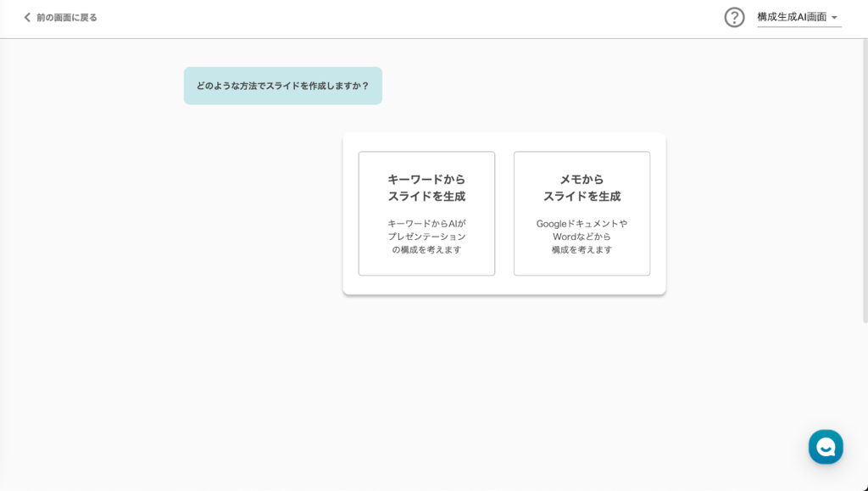Image resolution: width=868 pixels, height=491 pixels.
Task: Click the caret arrow beside 構成生成AI画面
Action: click(834, 18)
